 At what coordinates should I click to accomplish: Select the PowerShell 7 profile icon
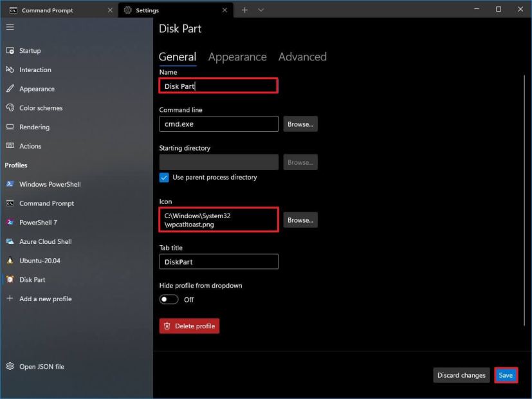click(x=10, y=222)
